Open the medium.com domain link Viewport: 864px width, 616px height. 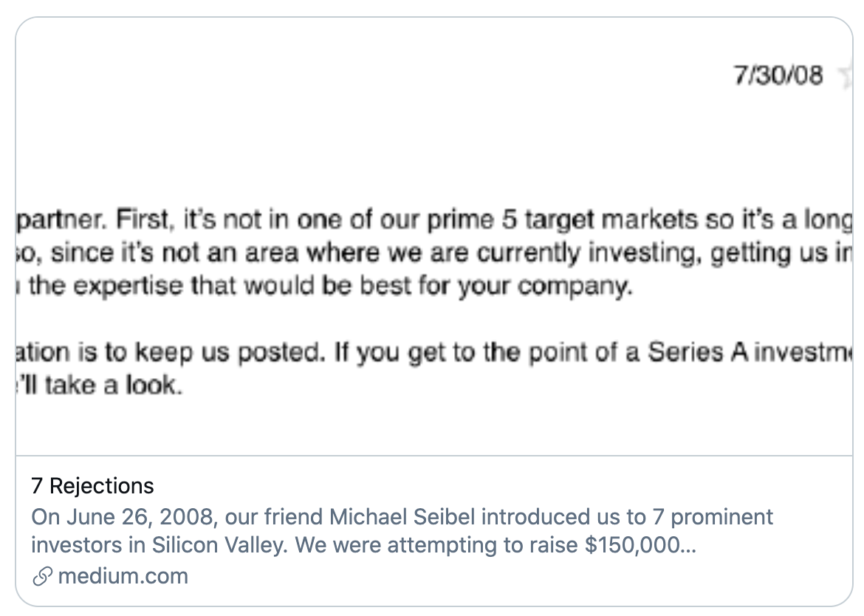tap(123, 576)
